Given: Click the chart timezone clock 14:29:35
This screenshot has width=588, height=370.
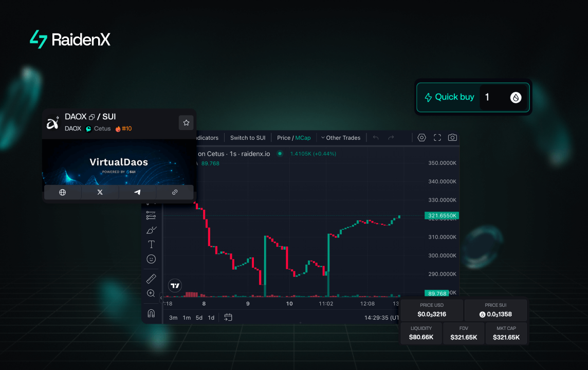Looking at the screenshot, I should click(x=381, y=318).
